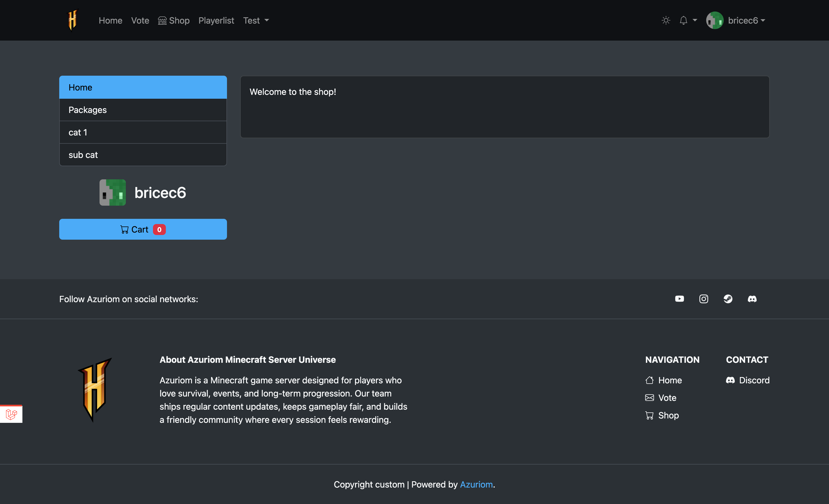Viewport: 829px width, 504px height.
Task: Go to Playerlist in navbar
Action: coord(216,21)
